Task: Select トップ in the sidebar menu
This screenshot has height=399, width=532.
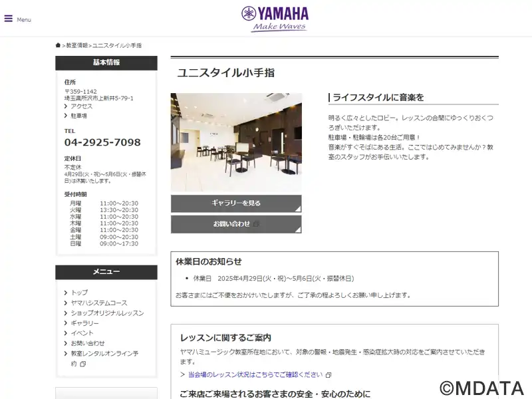Action: point(79,293)
